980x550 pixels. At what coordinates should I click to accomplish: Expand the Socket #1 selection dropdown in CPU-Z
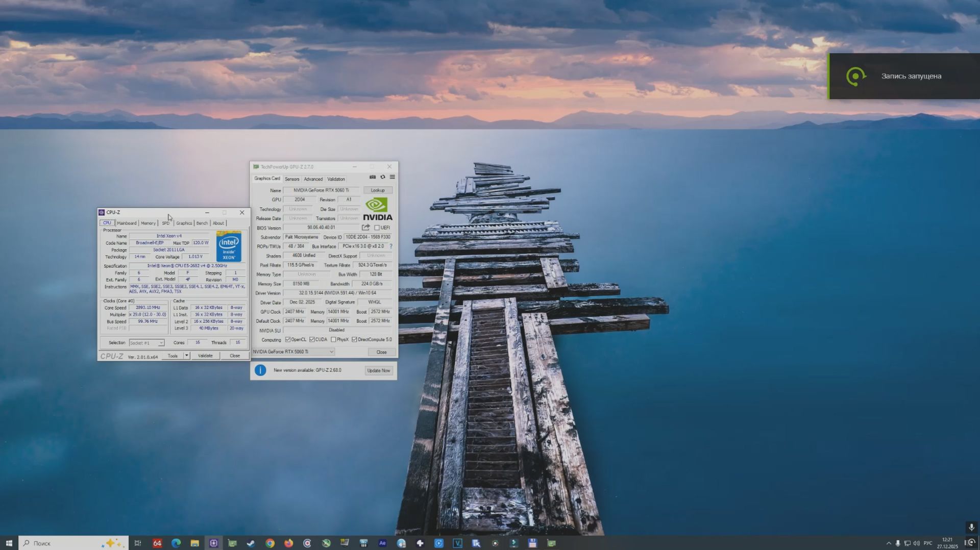coord(161,342)
